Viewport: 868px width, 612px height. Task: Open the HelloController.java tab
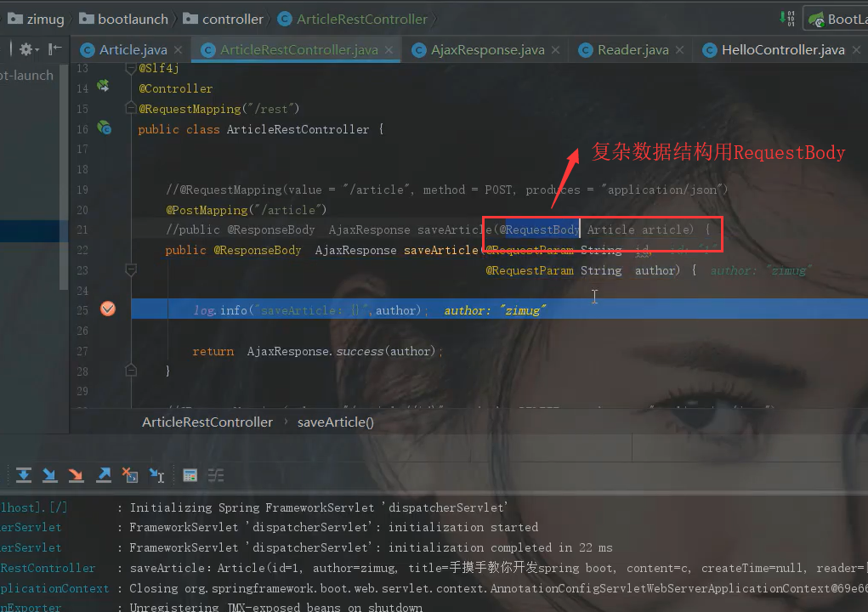click(783, 50)
